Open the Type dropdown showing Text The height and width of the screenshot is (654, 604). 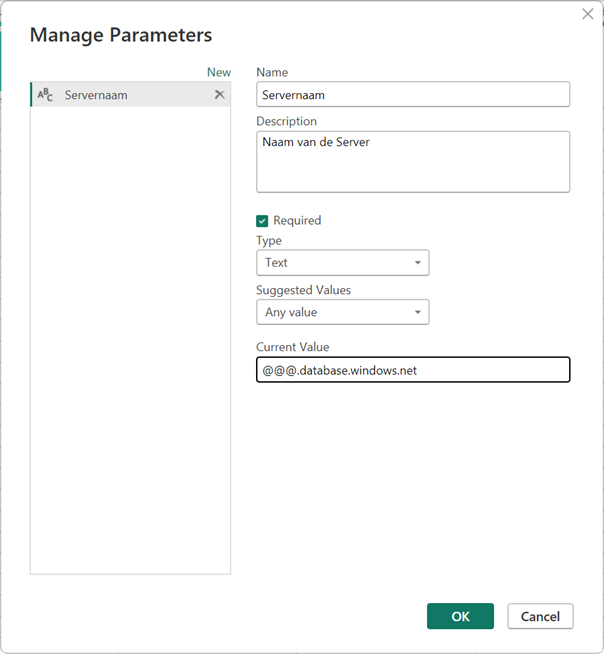coord(342,263)
